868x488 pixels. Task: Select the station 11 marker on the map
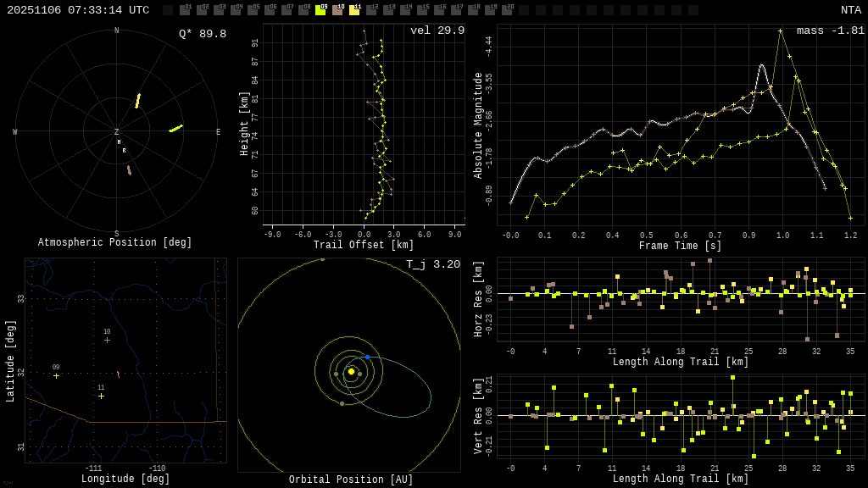[x=101, y=396]
